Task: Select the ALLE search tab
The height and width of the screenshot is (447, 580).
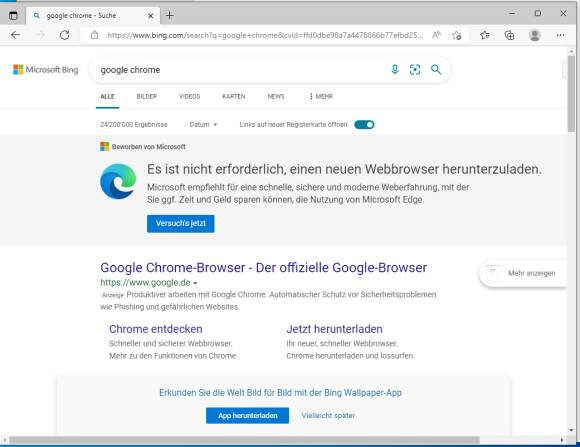Action: 108,97
